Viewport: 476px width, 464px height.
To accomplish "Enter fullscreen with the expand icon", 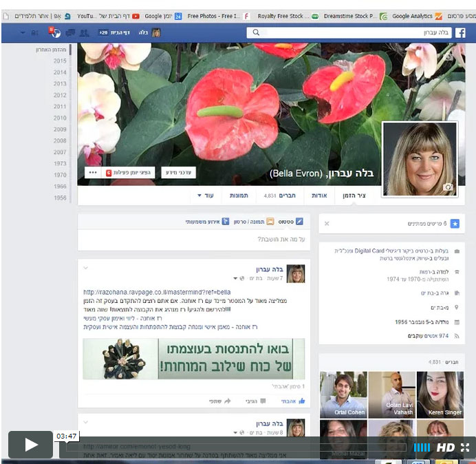I will click(465, 447).
